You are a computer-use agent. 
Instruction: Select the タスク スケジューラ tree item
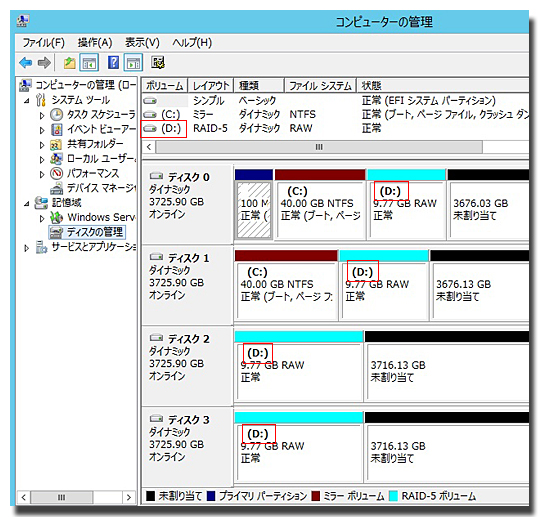point(101,114)
